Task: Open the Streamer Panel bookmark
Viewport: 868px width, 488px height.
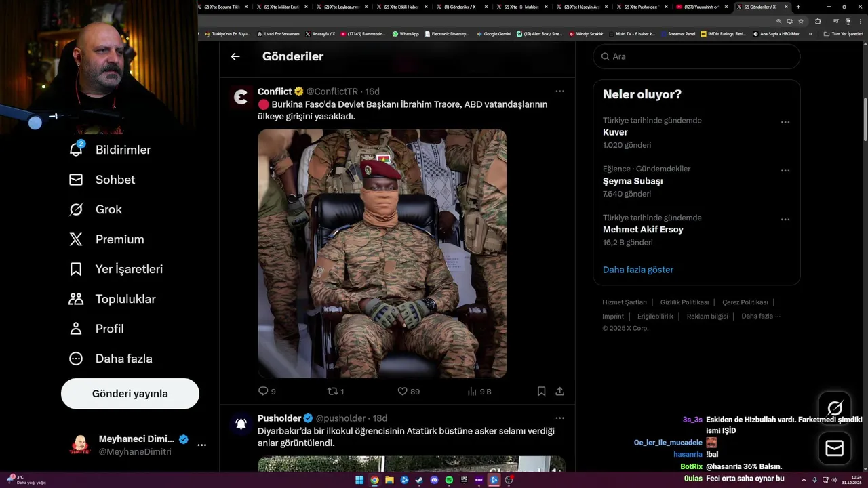Action: (x=677, y=33)
